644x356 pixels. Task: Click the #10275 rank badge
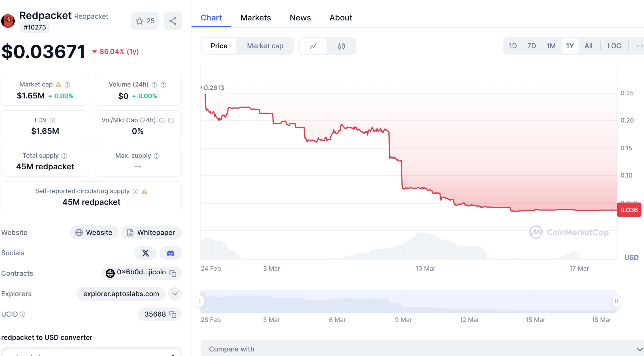(35, 27)
